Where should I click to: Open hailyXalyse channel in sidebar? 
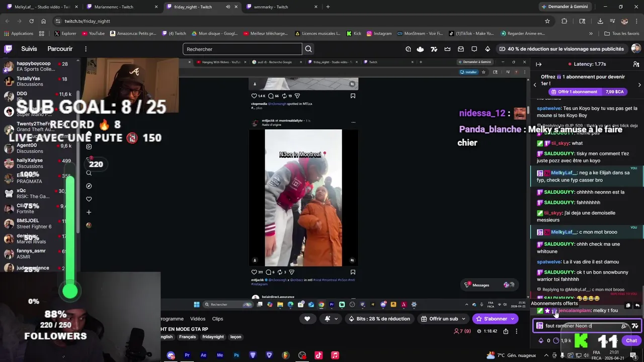(x=39, y=163)
